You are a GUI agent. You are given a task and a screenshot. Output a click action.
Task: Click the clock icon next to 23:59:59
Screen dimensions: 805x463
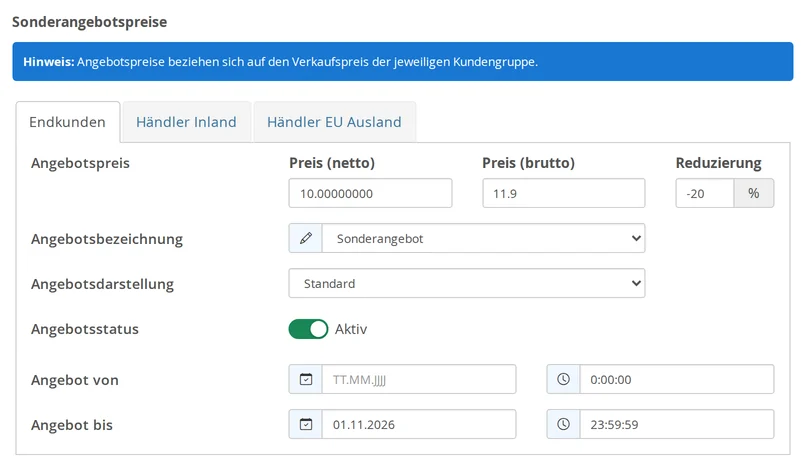[x=563, y=425]
